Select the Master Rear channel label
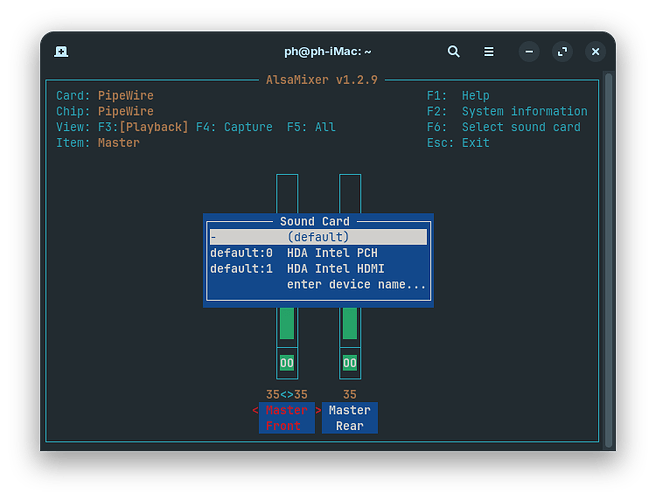Screen dimensions: 655x500 (350, 418)
